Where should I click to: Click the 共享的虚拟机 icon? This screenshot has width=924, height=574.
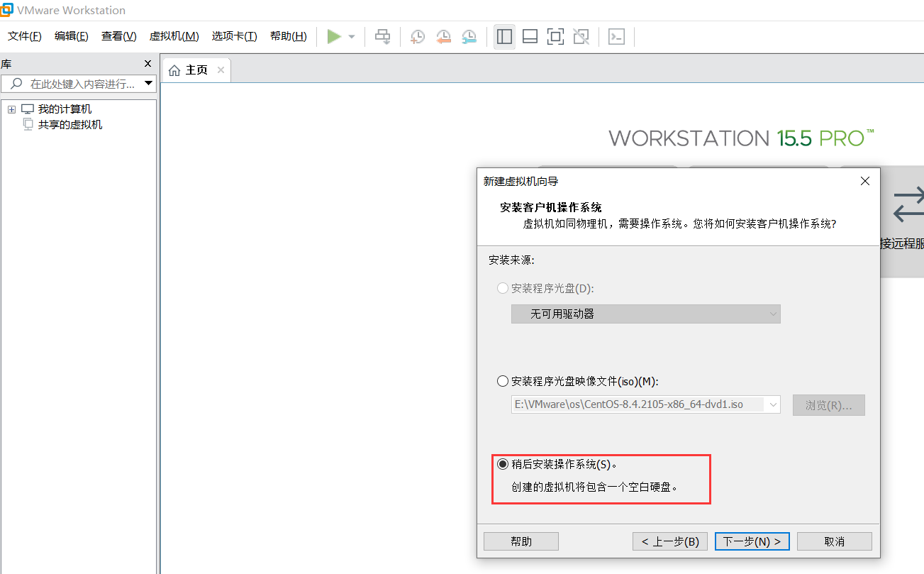pyautogui.click(x=28, y=124)
